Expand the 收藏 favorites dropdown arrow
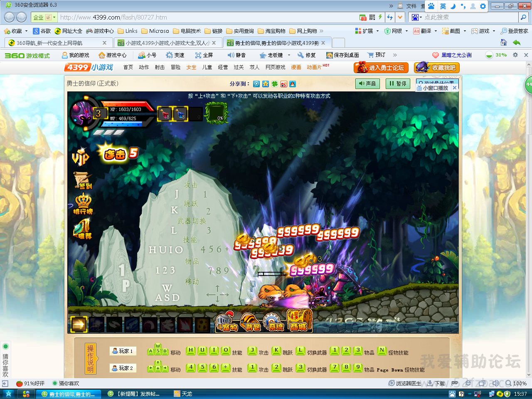Image resolution: width=532 pixels, height=399 pixels. point(26,31)
